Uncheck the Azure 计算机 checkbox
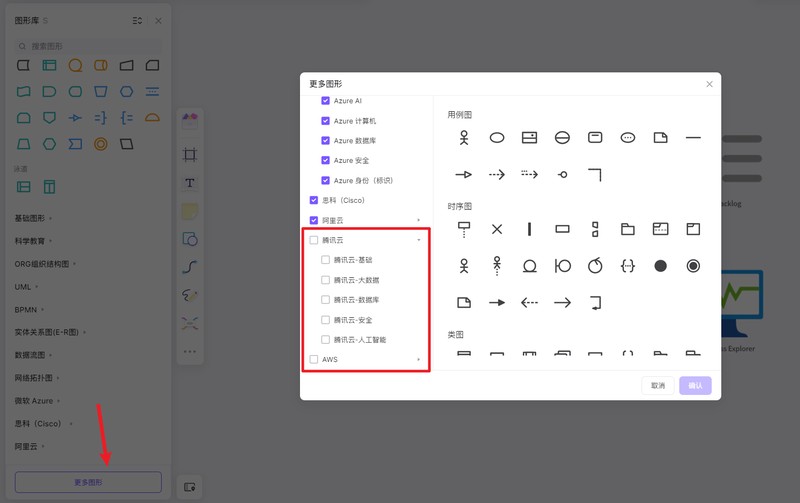Image resolution: width=800 pixels, height=503 pixels. coord(326,121)
